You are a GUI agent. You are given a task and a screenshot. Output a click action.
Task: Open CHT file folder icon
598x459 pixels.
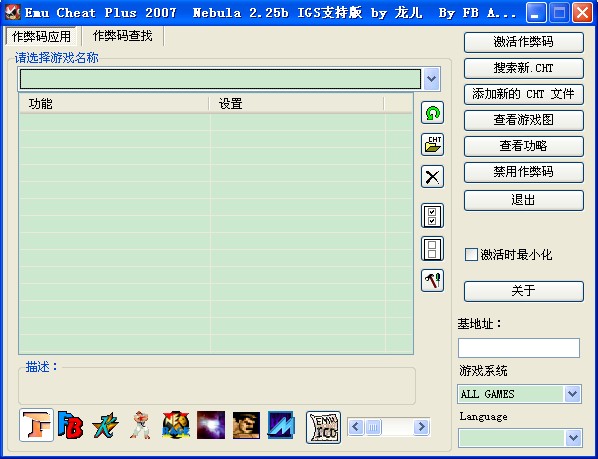click(432, 144)
